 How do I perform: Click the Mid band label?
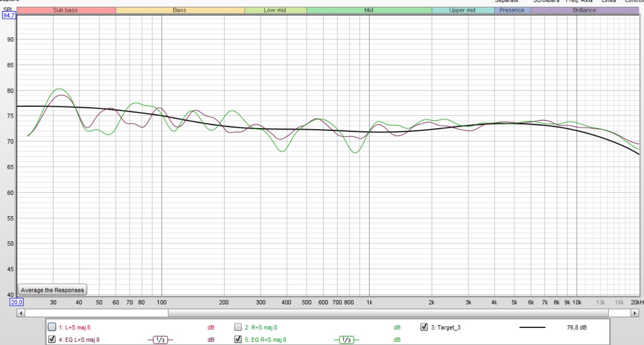coord(369,10)
